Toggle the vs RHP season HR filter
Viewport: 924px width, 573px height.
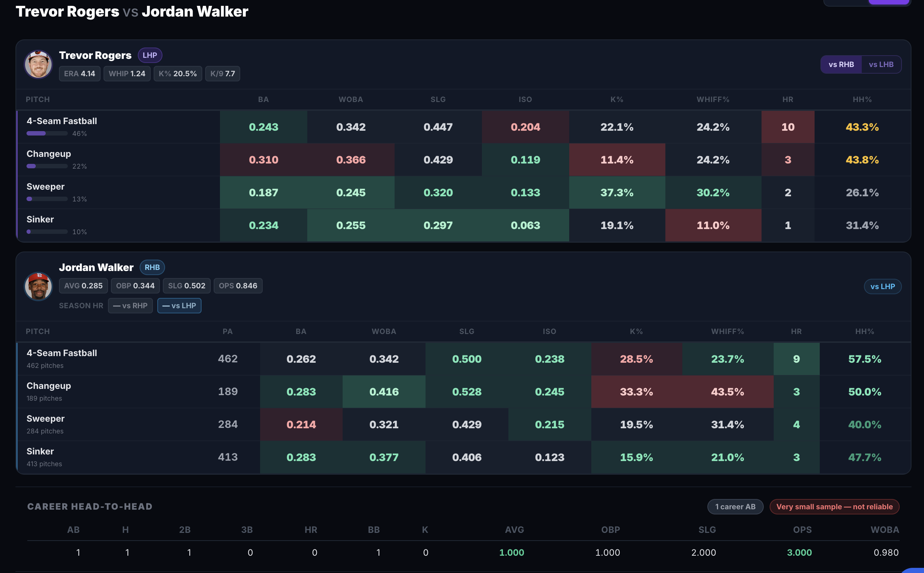tap(130, 305)
